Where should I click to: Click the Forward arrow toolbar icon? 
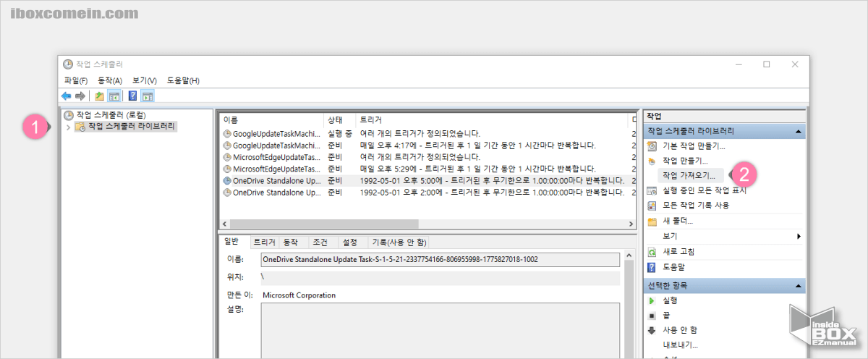(x=80, y=96)
